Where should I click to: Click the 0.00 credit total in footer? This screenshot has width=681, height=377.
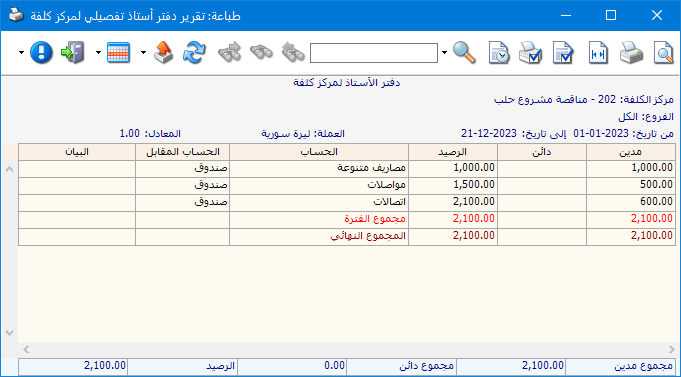coord(291,366)
